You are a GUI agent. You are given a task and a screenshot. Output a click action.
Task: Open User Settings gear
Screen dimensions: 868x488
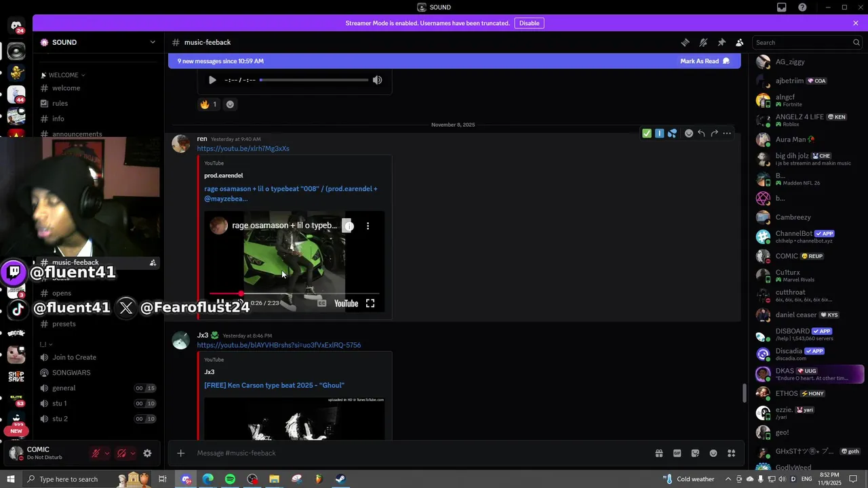tap(147, 453)
